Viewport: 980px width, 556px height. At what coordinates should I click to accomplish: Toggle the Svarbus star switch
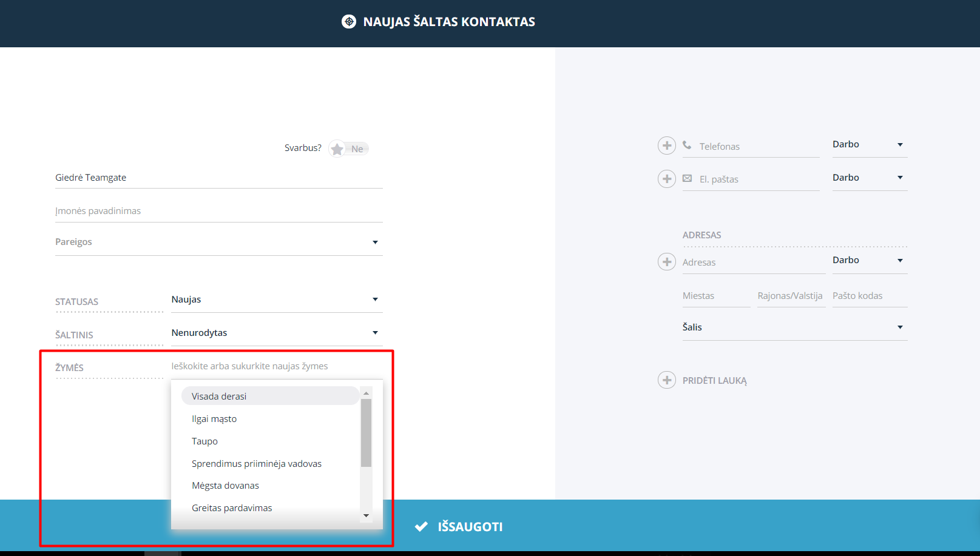point(348,149)
